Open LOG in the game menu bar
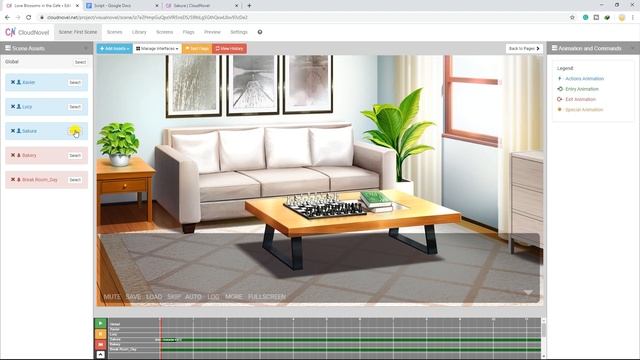The height and width of the screenshot is (360, 640). point(213,297)
